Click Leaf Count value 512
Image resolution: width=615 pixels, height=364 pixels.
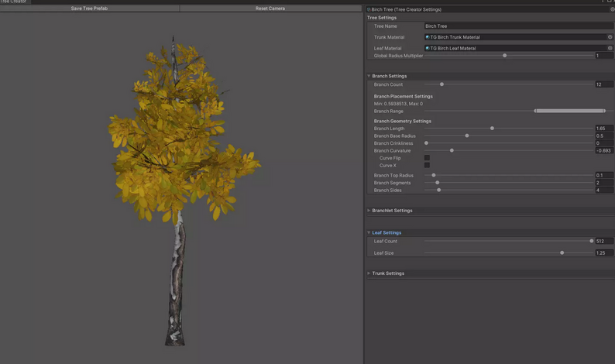click(604, 241)
